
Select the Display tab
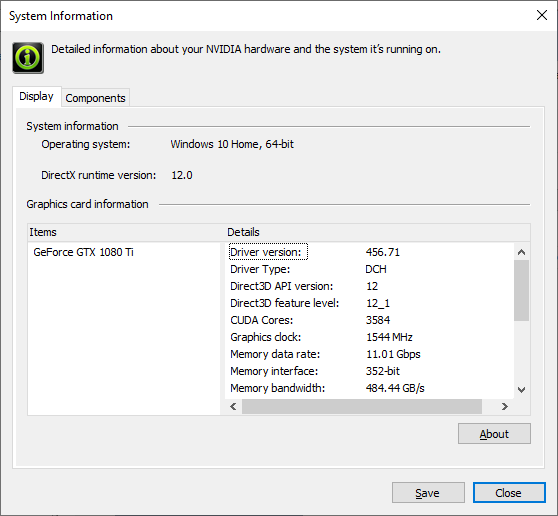36,96
